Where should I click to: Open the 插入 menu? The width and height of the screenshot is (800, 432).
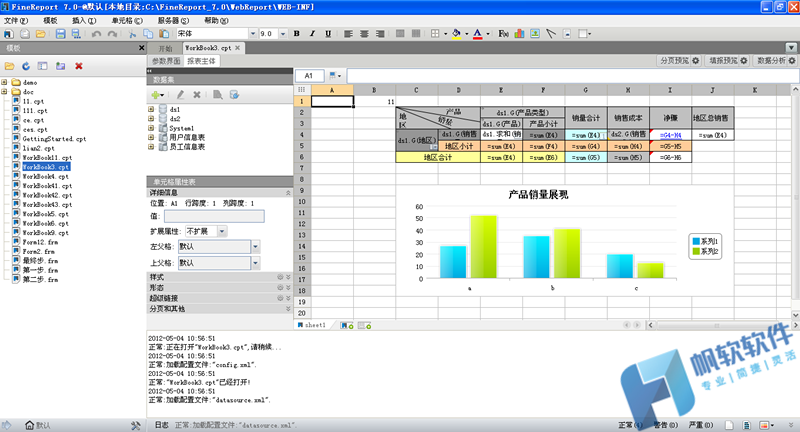pyautogui.click(x=84, y=20)
